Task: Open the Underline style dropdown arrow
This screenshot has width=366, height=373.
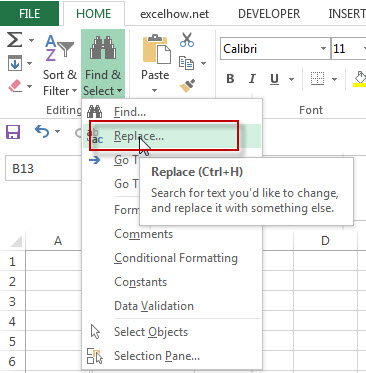Action: coord(291,79)
